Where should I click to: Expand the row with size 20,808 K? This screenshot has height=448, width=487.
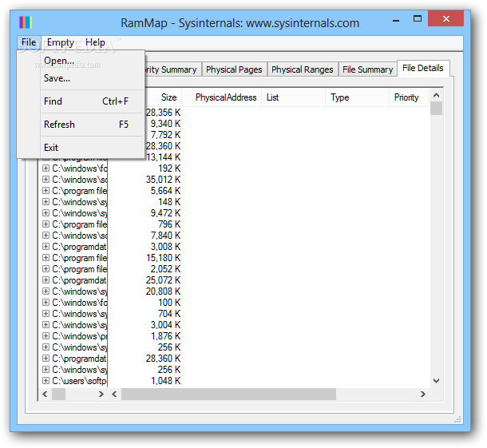(46, 291)
